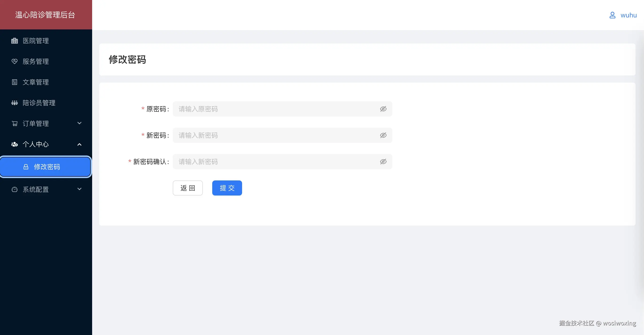
Task: Click the document icon beside 文章管理
Action: coord(15,82)
